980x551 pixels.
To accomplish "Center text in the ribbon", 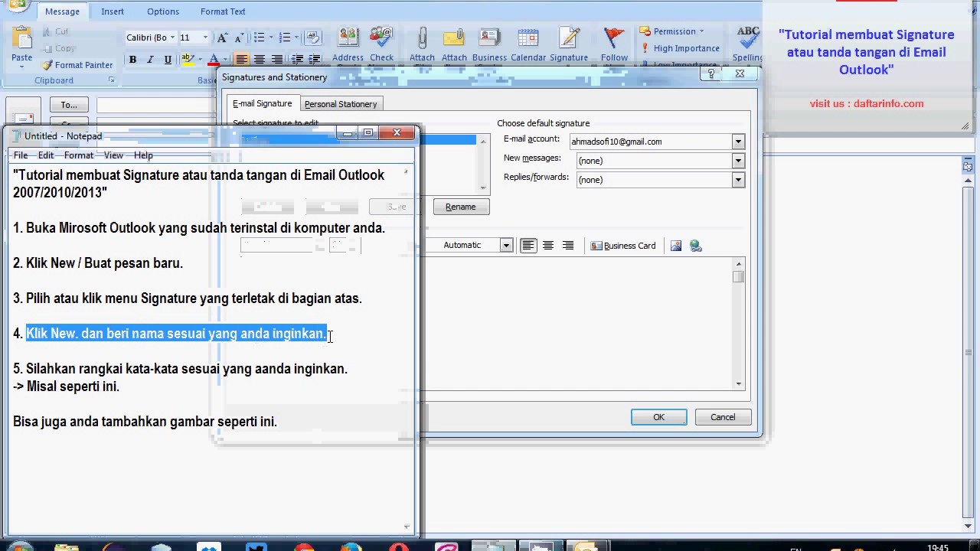I will coord(260,60).
